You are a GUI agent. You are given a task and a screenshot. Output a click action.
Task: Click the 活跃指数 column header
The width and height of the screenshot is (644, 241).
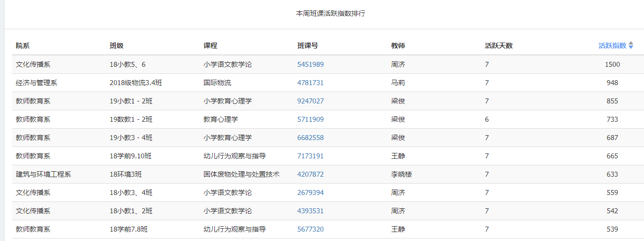tap(612, 46)
